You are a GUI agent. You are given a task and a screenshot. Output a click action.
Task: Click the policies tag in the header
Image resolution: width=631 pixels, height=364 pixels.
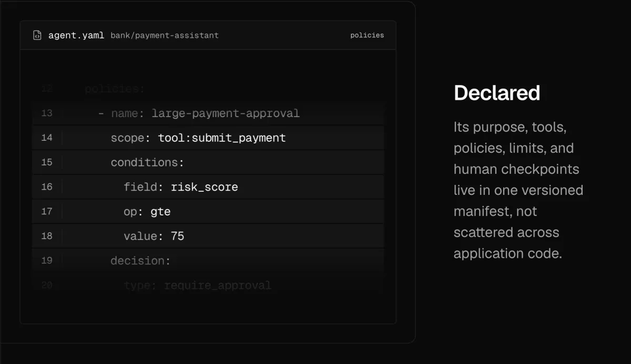point(367,35)
